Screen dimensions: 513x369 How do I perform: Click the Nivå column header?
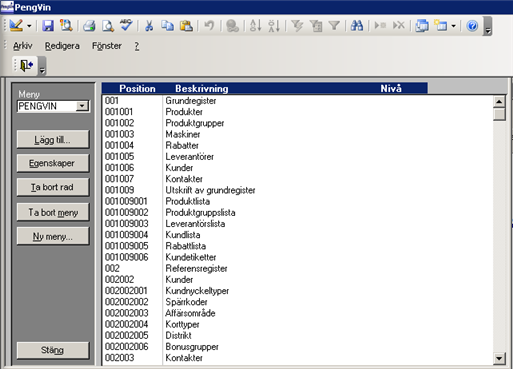(x=391, y=88)
